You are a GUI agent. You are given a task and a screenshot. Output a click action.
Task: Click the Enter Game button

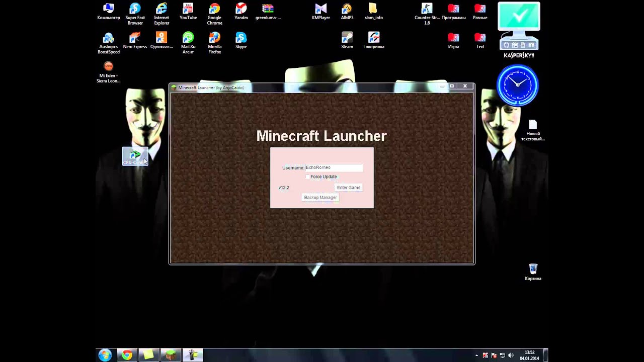click(x=349, y=188)
